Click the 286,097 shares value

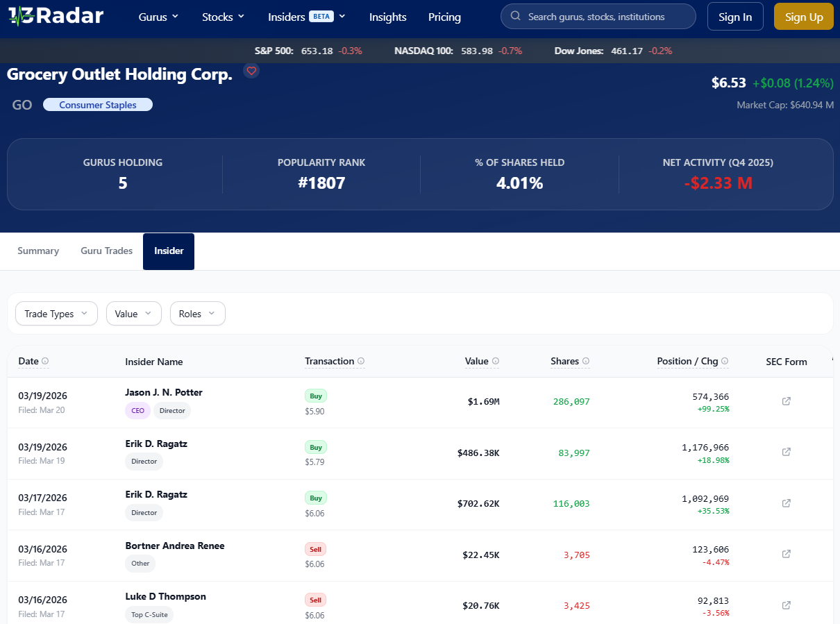pos(571,401)
